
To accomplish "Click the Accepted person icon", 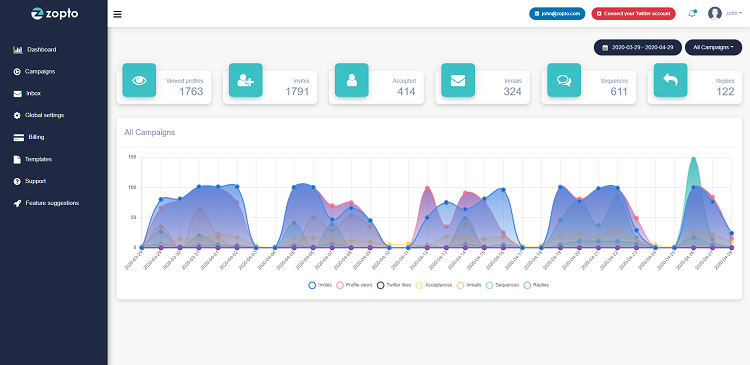I will pos(352,80).
